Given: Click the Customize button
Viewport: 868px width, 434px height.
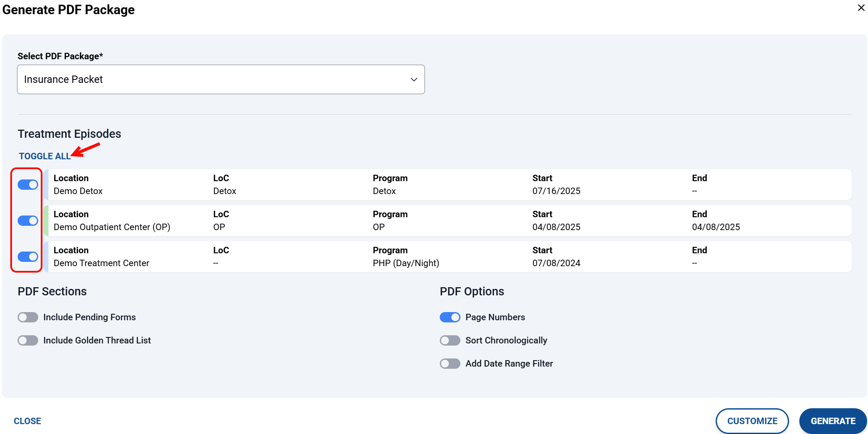Looking at the screenshot, I should click(752, 421).
